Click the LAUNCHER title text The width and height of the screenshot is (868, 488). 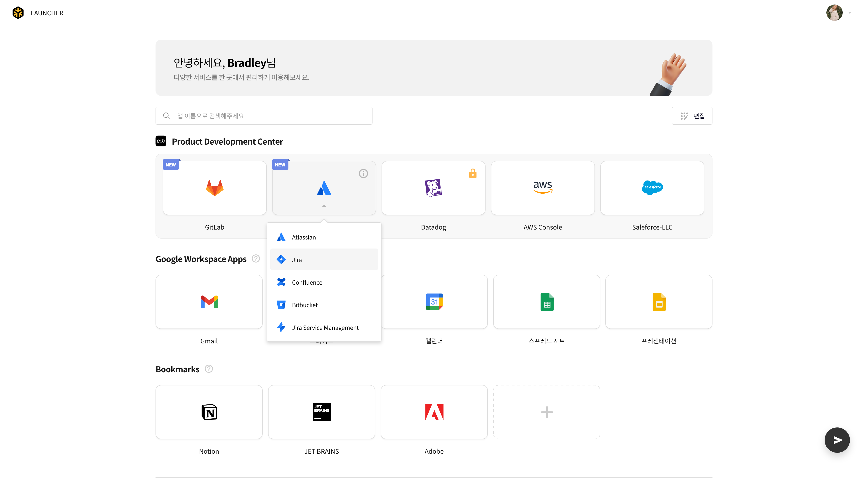pyautogui.click(x=47, y=13)
